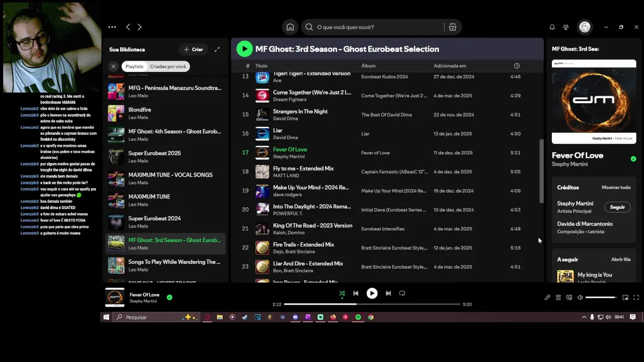Image resolution: width=644 pixels, height=362 pixels.
Task: Open Songs To Play While Wandering playlist
Action: [166, 265]
